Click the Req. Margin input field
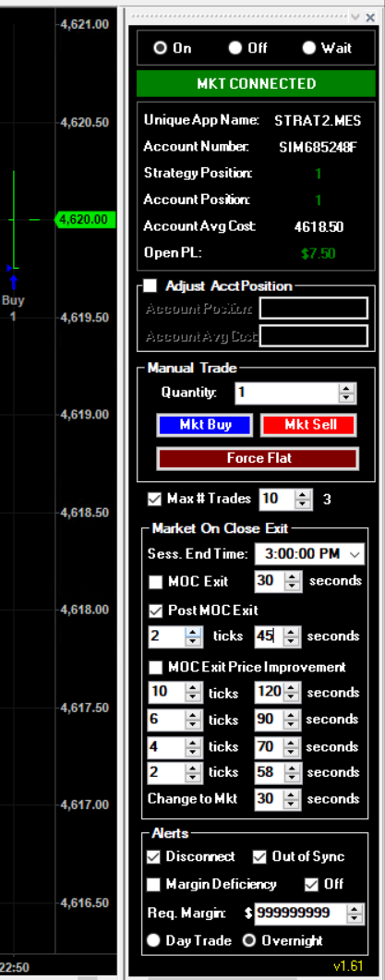The image size is (385, 980). pos(301,913)
